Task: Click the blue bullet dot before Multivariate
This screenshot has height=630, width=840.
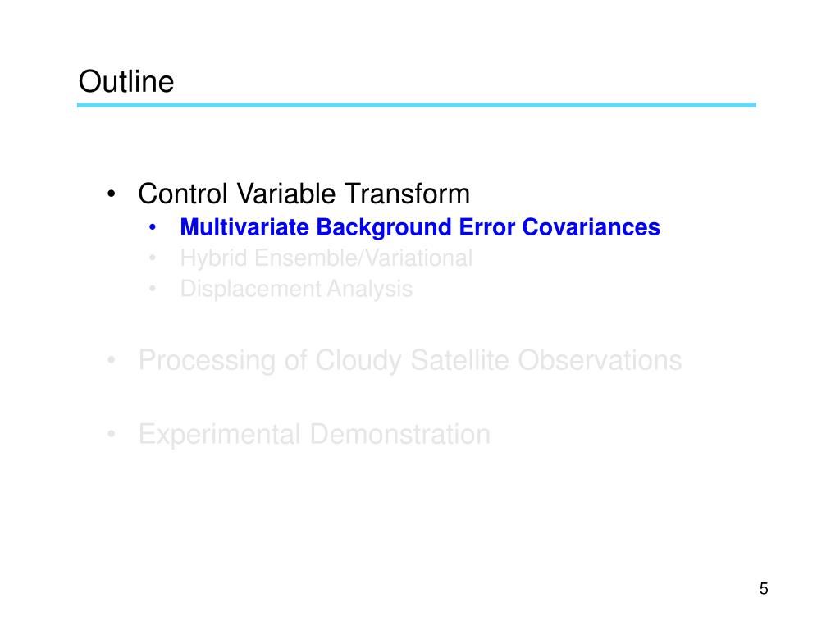Action: pyautogui.click(x=153, y=228)
